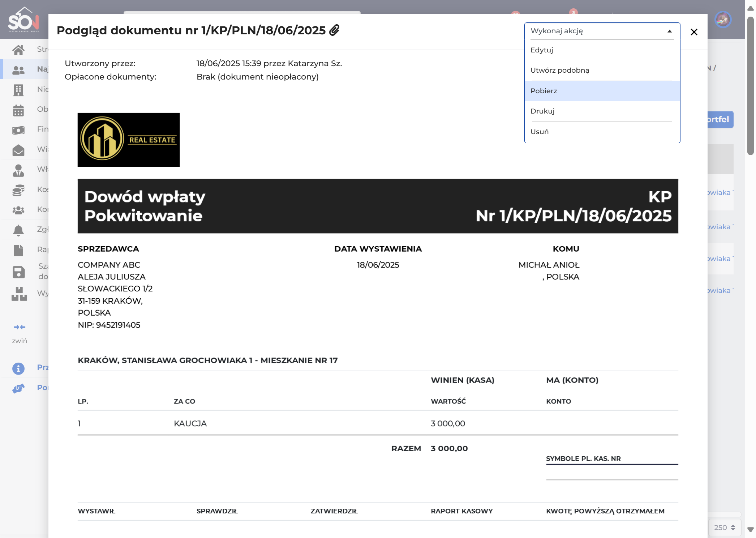Select Drukuj in the action menu
This screenshot has width=756, height=538.
(x=602, y=111)
